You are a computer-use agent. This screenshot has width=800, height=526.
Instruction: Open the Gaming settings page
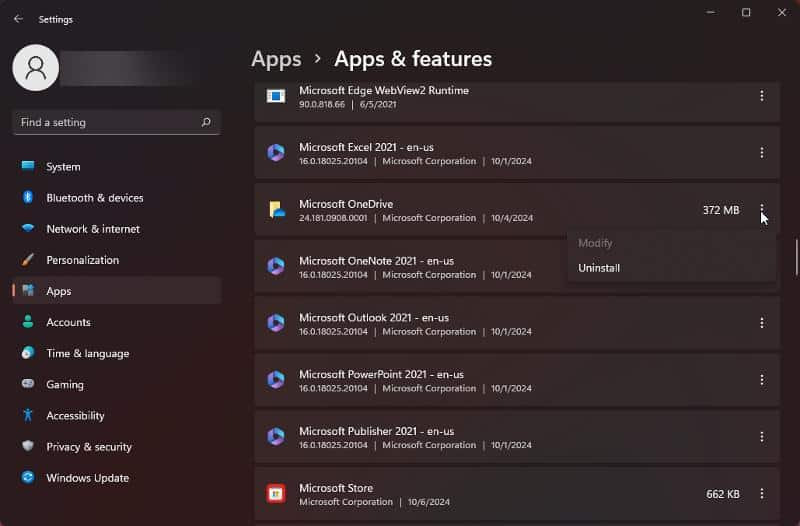(117, 384)
